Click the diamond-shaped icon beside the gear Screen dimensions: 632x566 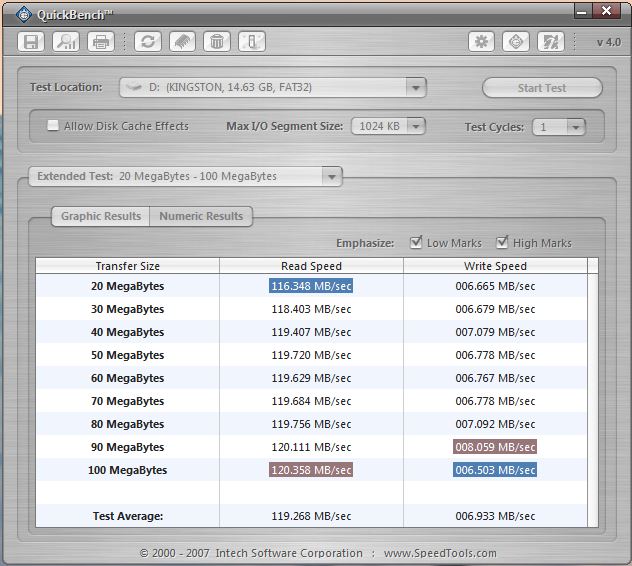pyautogui.click(x=517, y=42)
